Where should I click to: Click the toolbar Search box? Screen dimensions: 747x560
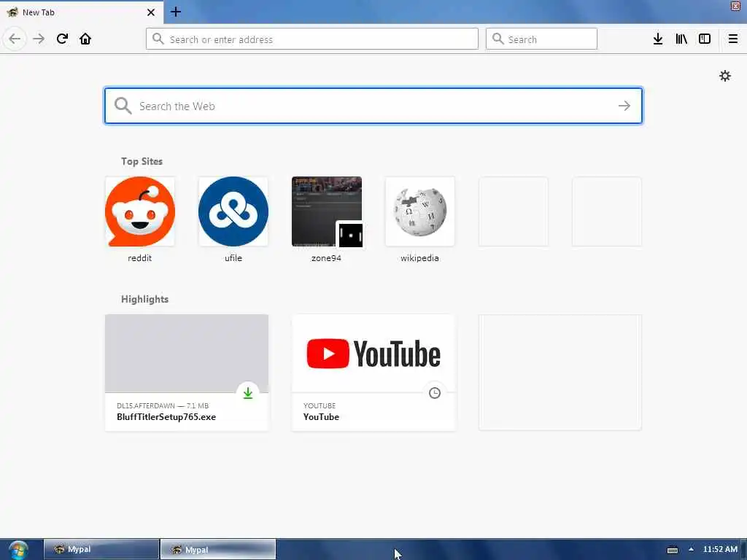pos(541,39)
